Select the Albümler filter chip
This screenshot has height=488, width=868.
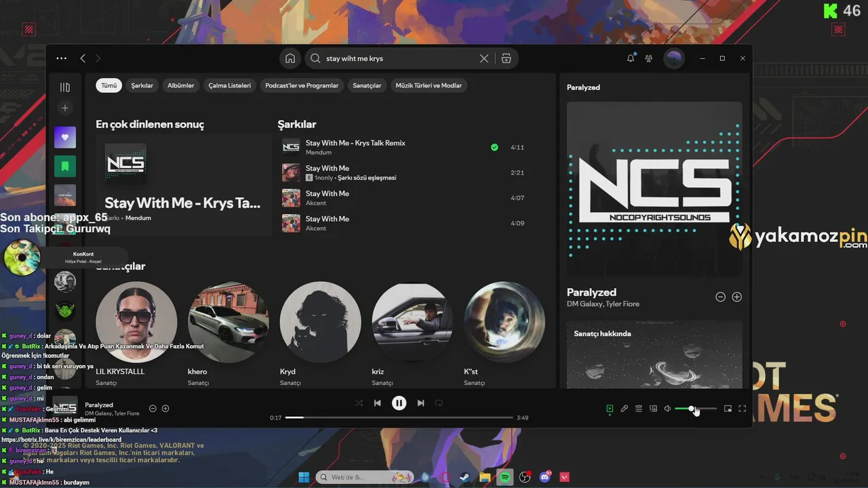click(x=181, y=85)
